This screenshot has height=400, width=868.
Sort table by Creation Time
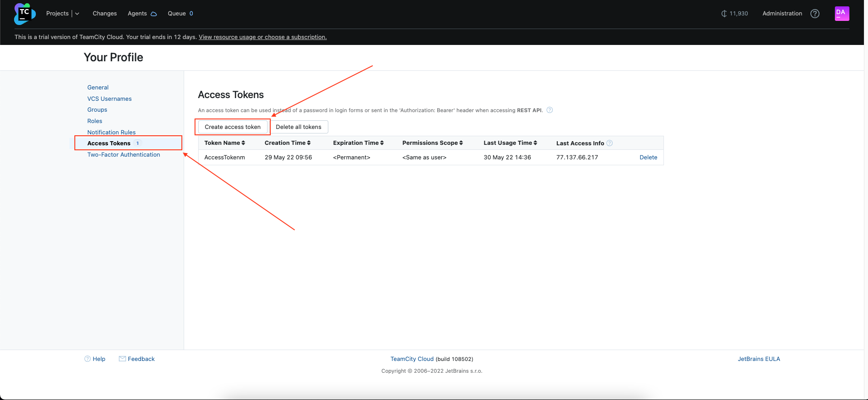288,143
